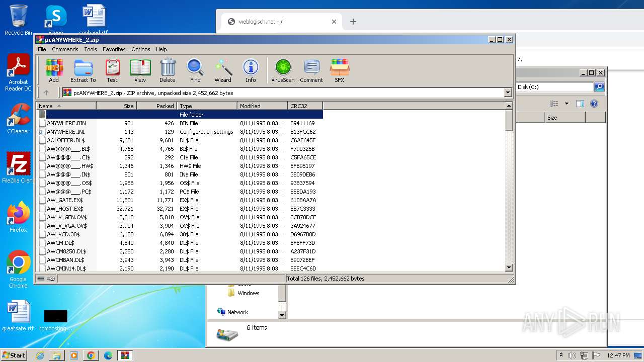Screen dimensions: 644x362
Task: Open the File menu
Action: tap(42, 49)
